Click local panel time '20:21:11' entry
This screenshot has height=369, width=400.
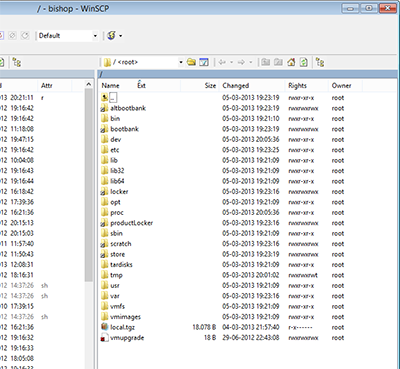click(x=22, y=98)
